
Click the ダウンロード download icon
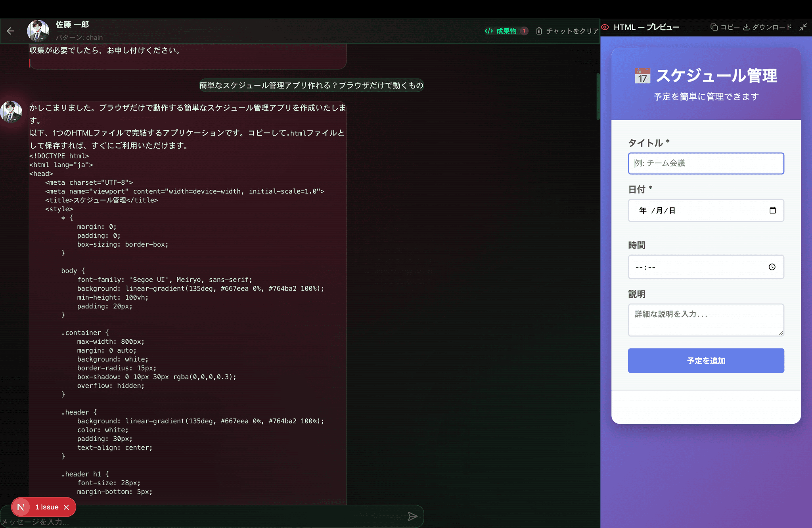746,27
